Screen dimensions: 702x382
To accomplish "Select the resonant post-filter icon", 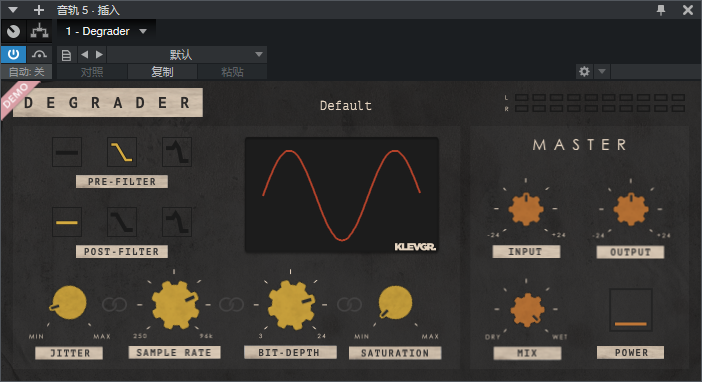I will (177, 222).
